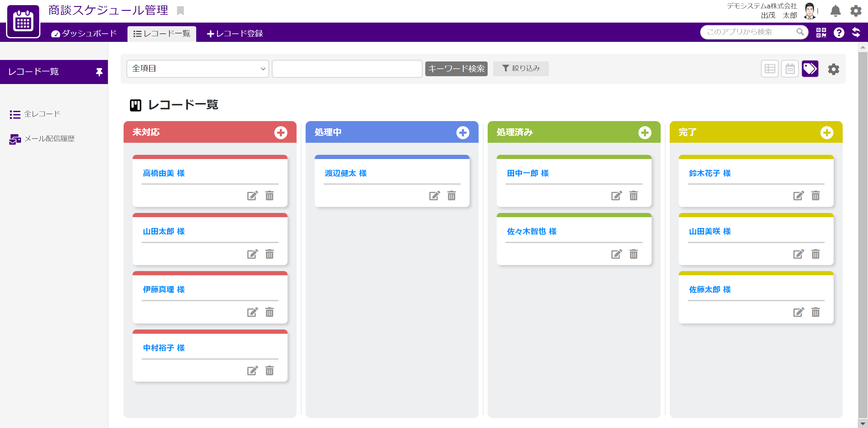Click the 商談スケジュール管理 title
The width and height of the screenshot is (868, 428).
(x=108, y=11)
